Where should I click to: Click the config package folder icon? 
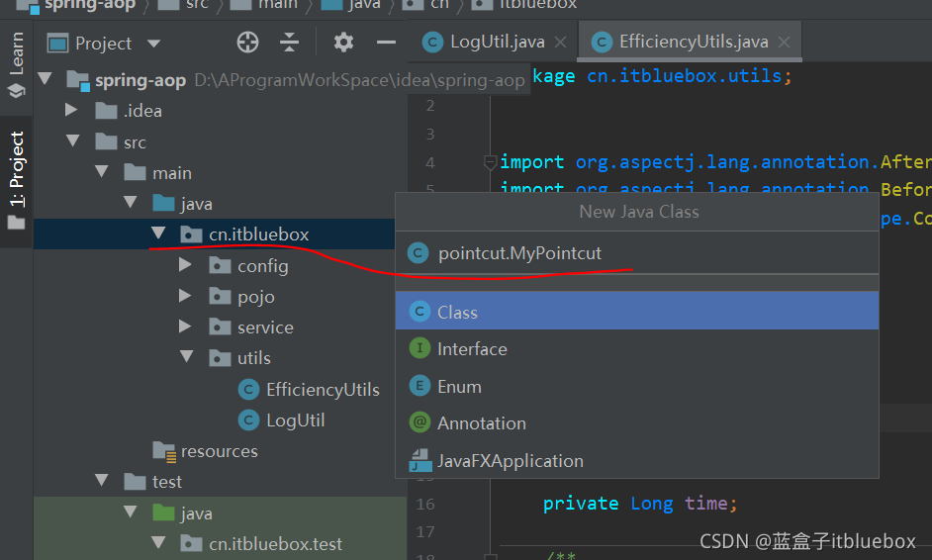point(220,265)
